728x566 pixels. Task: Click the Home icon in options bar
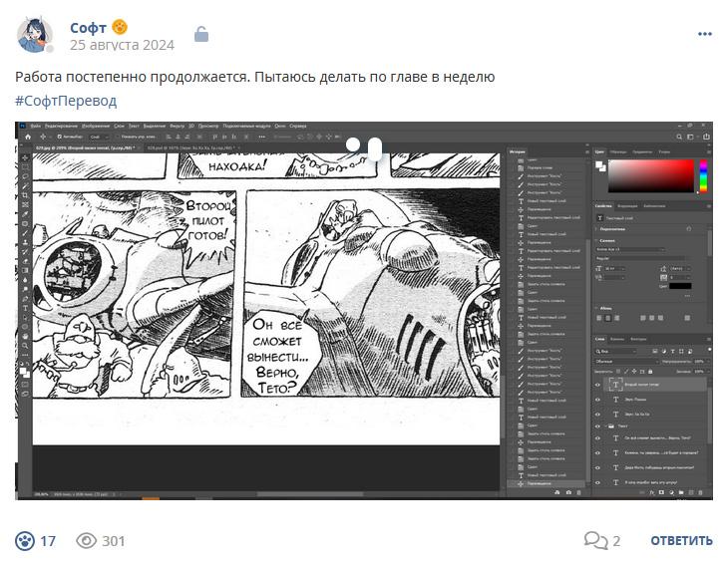click(28, 137)
